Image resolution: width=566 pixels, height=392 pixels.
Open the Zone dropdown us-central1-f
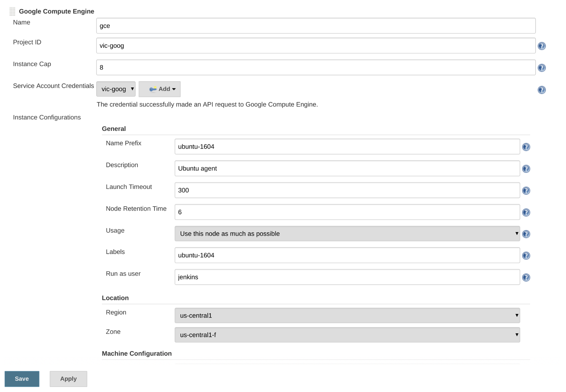347,335
